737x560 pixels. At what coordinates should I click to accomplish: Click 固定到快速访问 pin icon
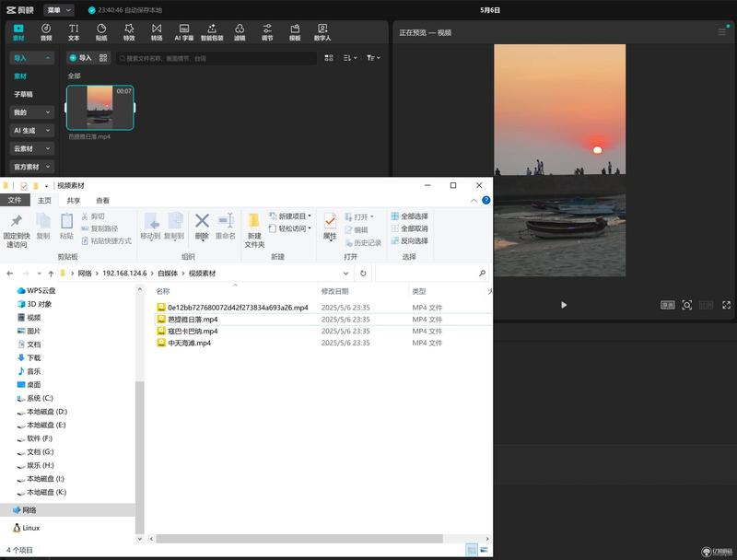click(17, 230)
